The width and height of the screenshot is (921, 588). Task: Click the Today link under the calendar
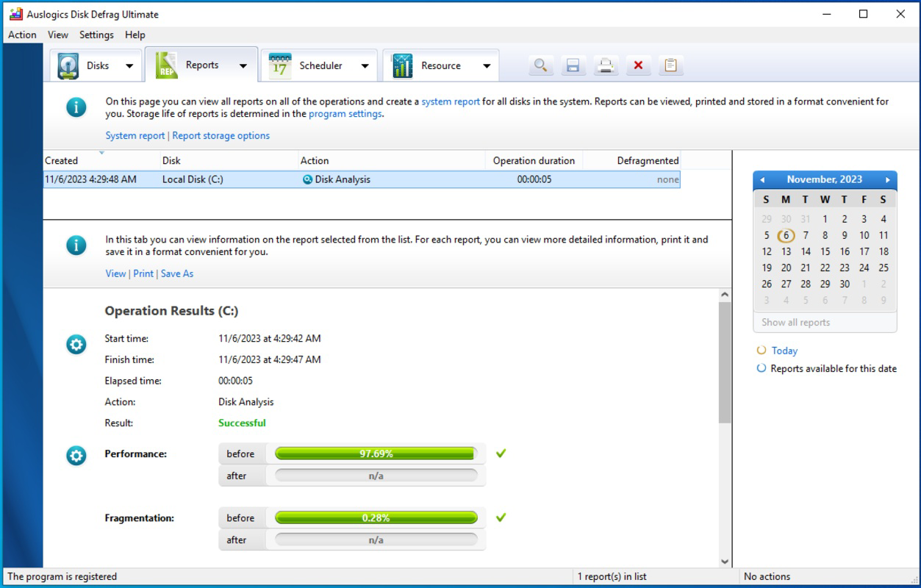click(784, 351)
